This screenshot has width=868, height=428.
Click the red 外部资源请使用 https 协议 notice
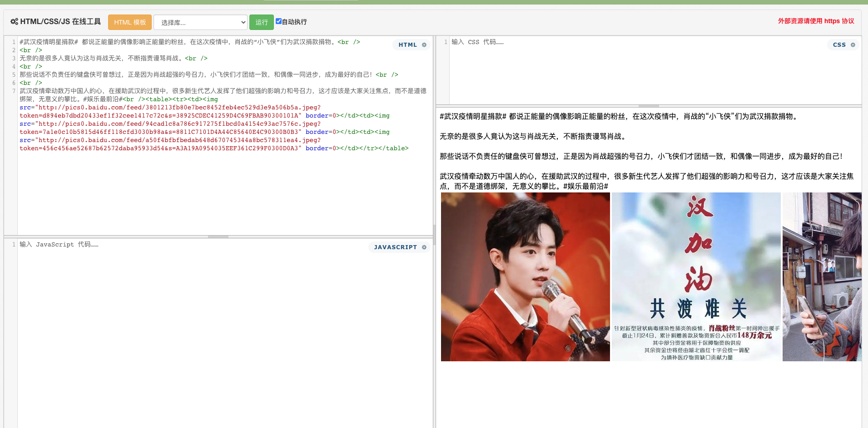click(816, 21)
